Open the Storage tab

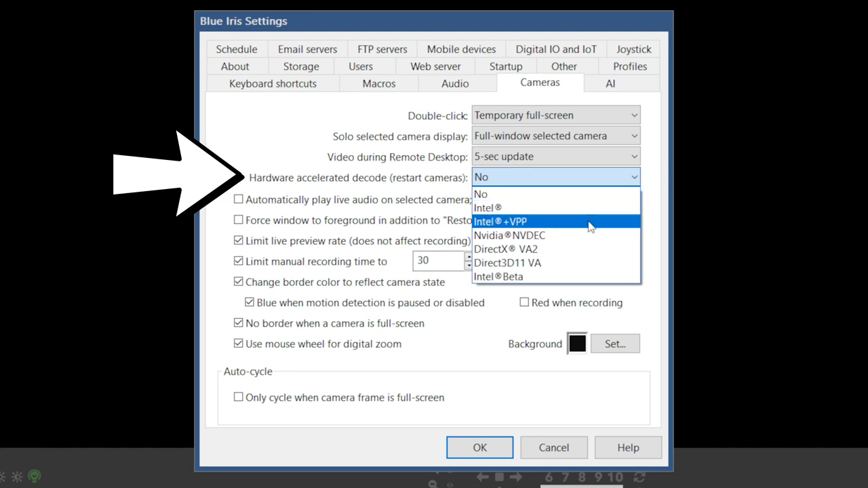(x=301, y=66)
